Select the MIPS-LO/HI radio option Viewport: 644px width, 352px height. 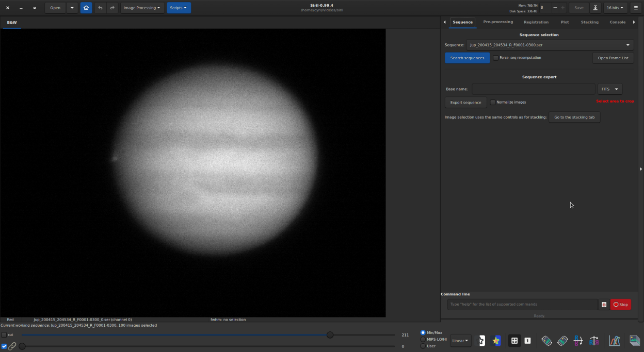[x=424, y=339]
